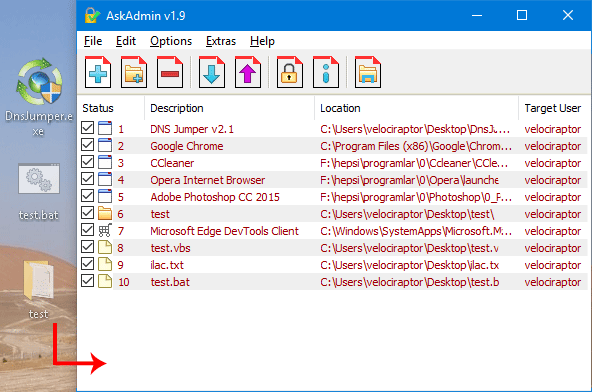Image resolution: width=592 pixels, height=392 pixels.
Task: Click the window icon in CCleaner row
Action: pos(105,162)
